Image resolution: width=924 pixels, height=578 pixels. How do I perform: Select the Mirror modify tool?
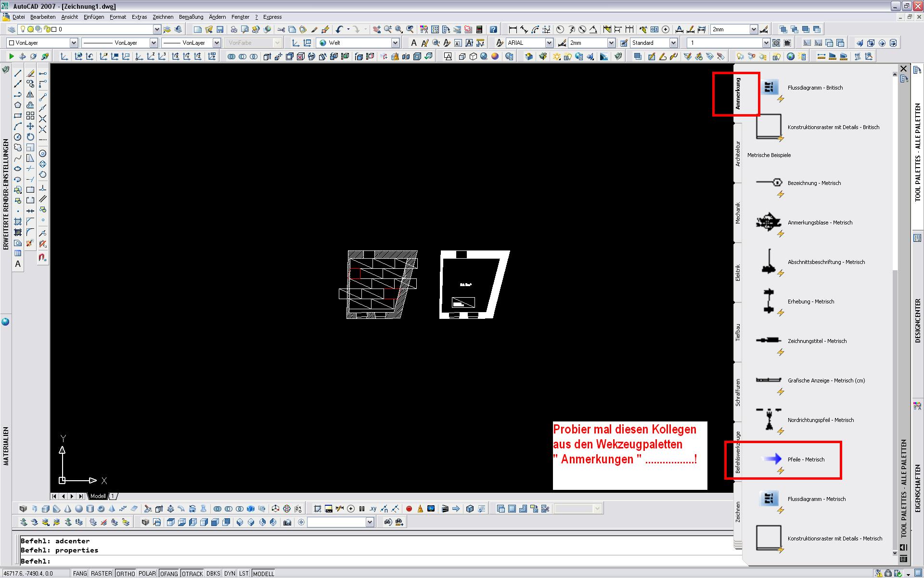pos(30,95)
